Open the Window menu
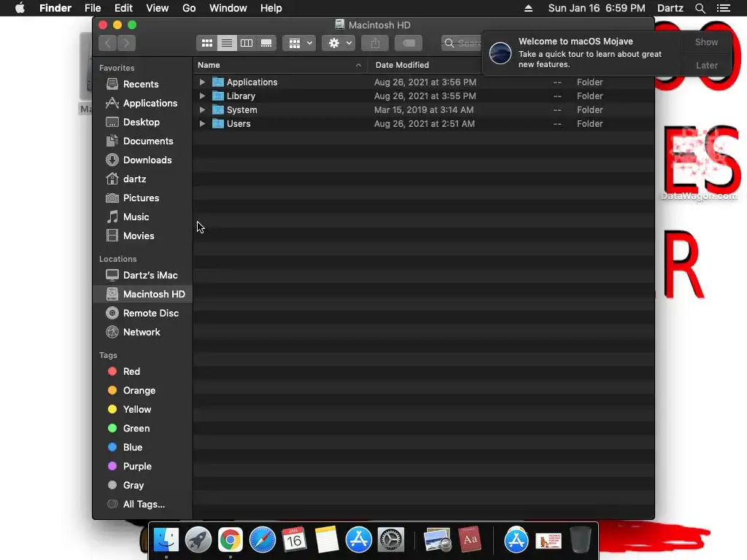This screenshot has width=747, height=560. pyautogui.click(x=228, y=8)
